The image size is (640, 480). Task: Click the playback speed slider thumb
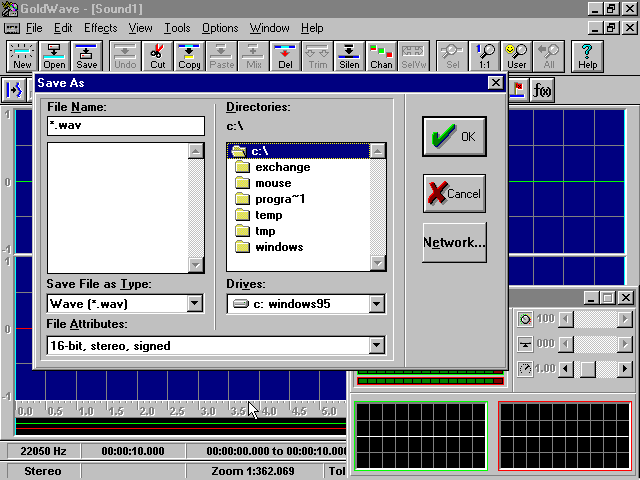click(588, 370)
